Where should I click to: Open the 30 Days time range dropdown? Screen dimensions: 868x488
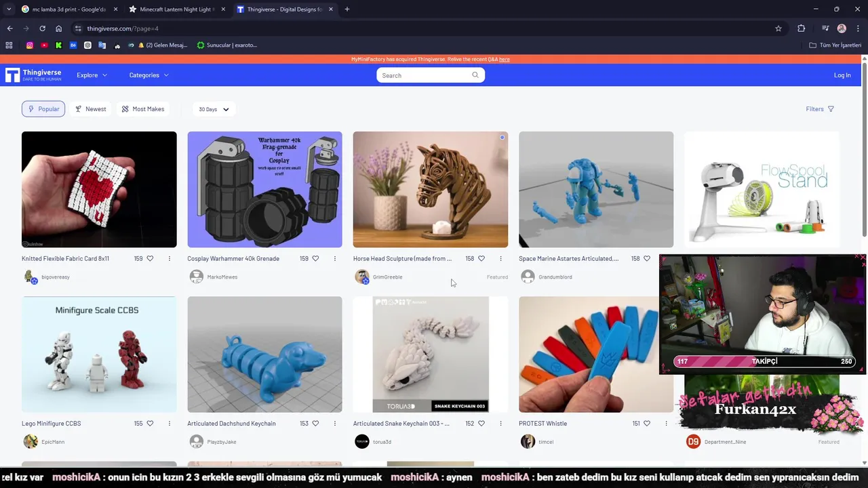click(214, 109)
